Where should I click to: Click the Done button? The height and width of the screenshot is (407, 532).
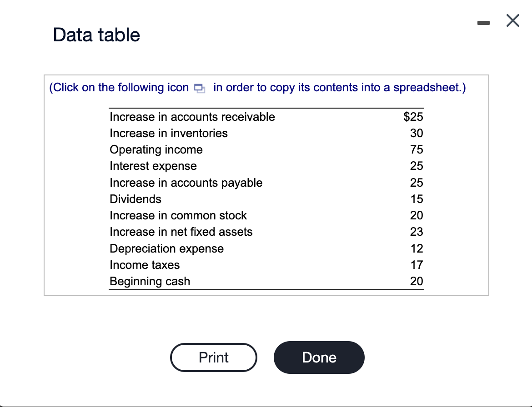[319, 357]
